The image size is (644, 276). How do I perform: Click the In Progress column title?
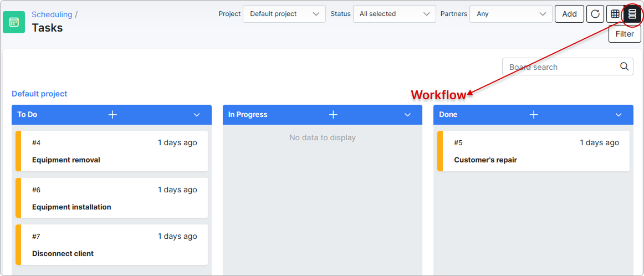248,115
